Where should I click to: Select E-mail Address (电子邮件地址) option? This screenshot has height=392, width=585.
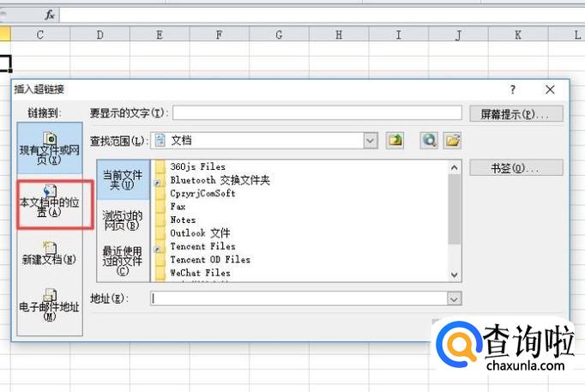50,305
